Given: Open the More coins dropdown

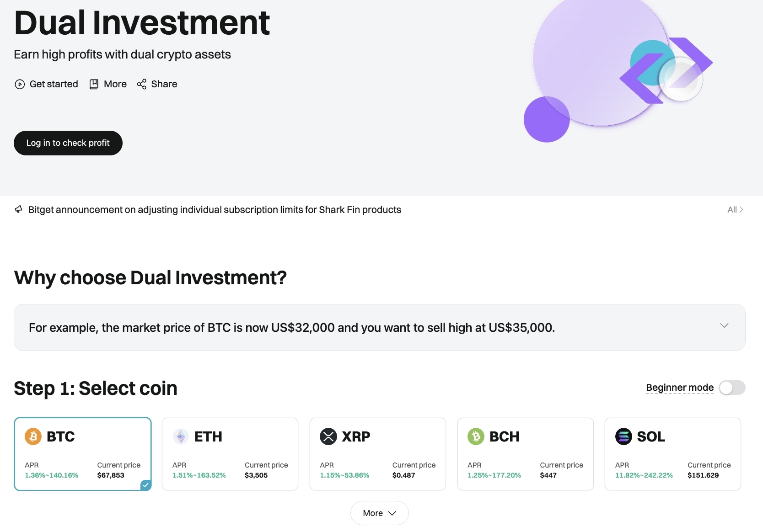Looking at the screenshot, I should 379,513.
